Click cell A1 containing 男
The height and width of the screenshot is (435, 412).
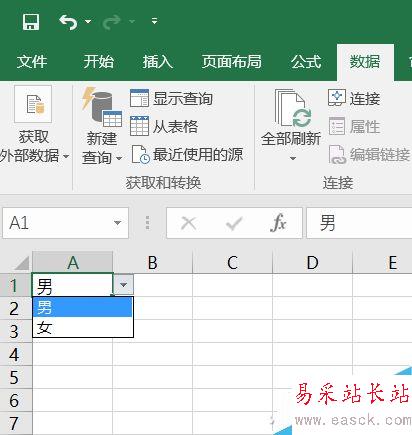click(x=73, y=285)
